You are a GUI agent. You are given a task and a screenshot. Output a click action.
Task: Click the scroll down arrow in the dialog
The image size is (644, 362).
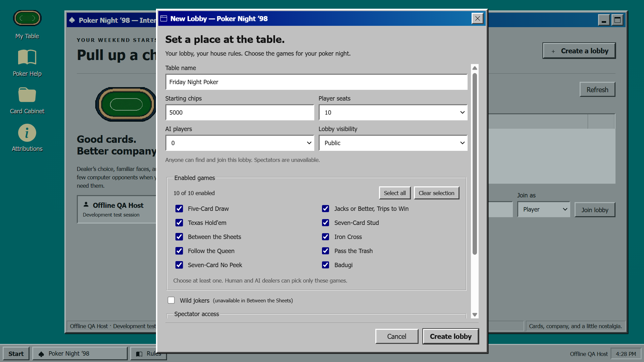click(x=475, y=315)
